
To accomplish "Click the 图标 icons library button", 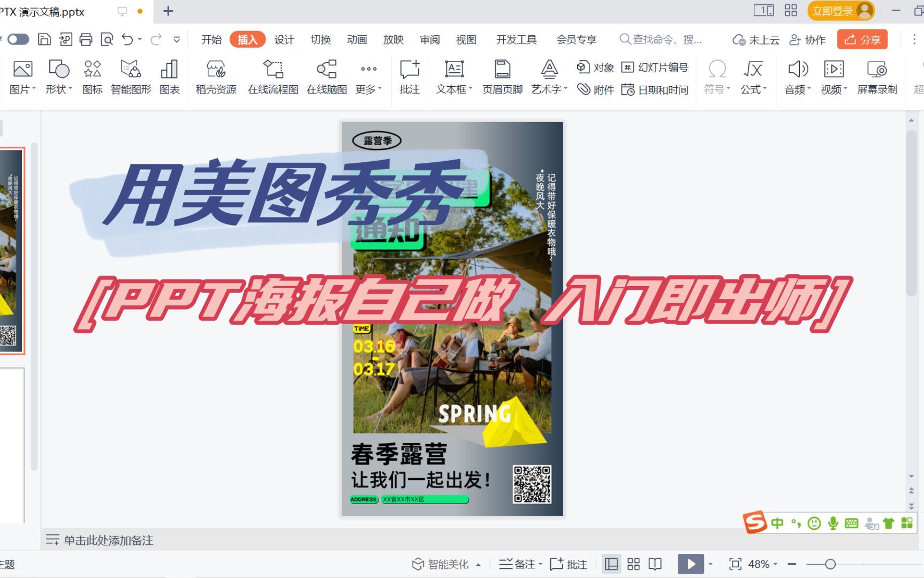I will click(x=92, y=77).
